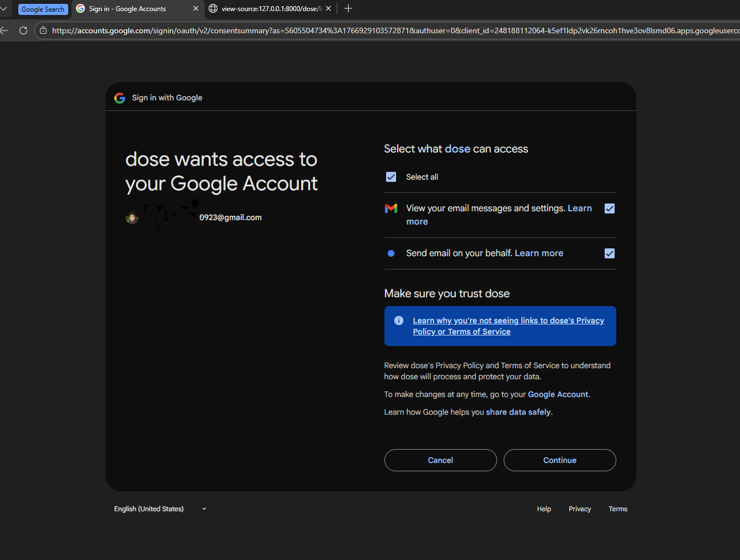Image resolution: width=740 pixels, height=560 pixels.
Task: Select the Gmail icon next to email permission
Action: click(391, 208)
